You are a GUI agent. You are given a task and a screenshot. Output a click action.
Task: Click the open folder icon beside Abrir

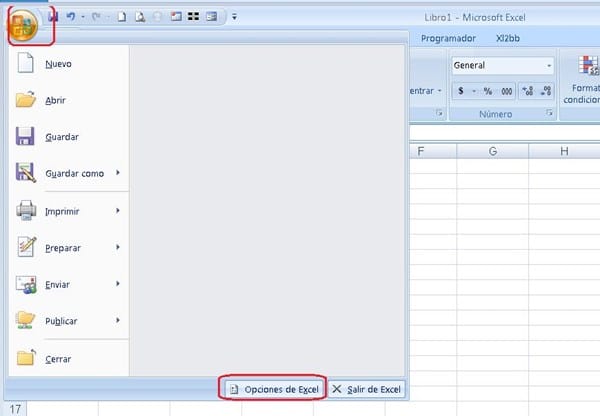coord(26,100)
